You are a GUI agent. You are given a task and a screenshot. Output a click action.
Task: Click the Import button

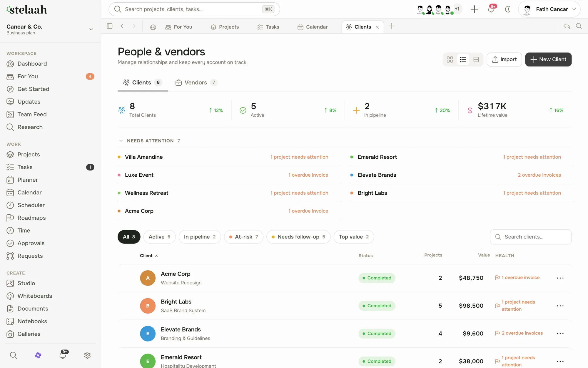tap(504, 59)
